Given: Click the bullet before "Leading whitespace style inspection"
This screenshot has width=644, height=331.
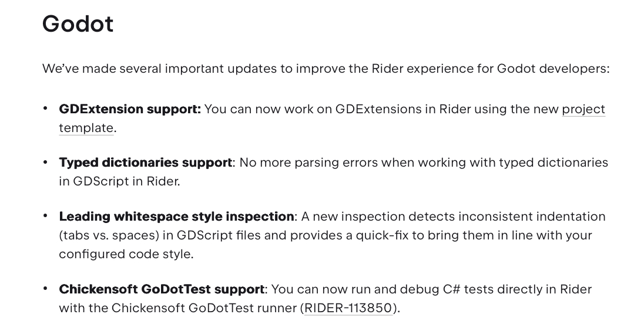Looking at the screenshot, I should 46,216.
